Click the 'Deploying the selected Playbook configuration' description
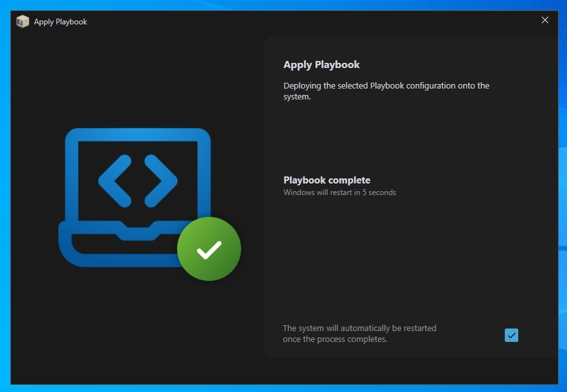This screenshot has width=567, height=392. 386,91
